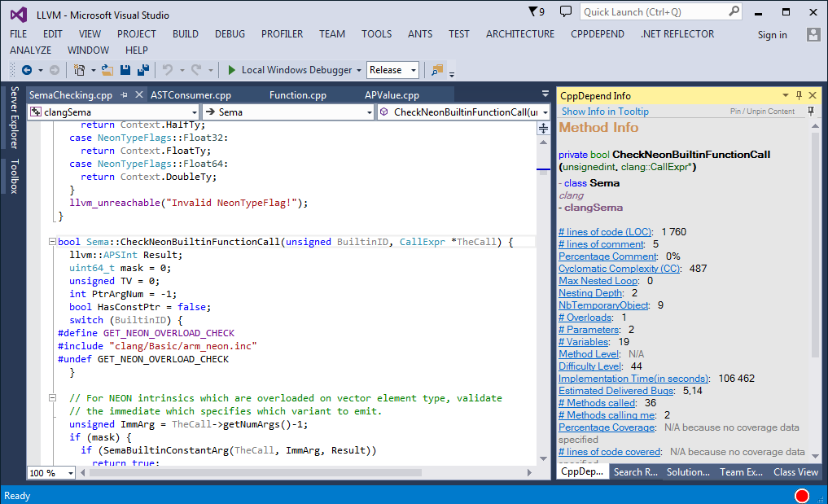Click the feedback speech bubble icon
Viewport: 828px width, 504px height.
pos(566,11)
